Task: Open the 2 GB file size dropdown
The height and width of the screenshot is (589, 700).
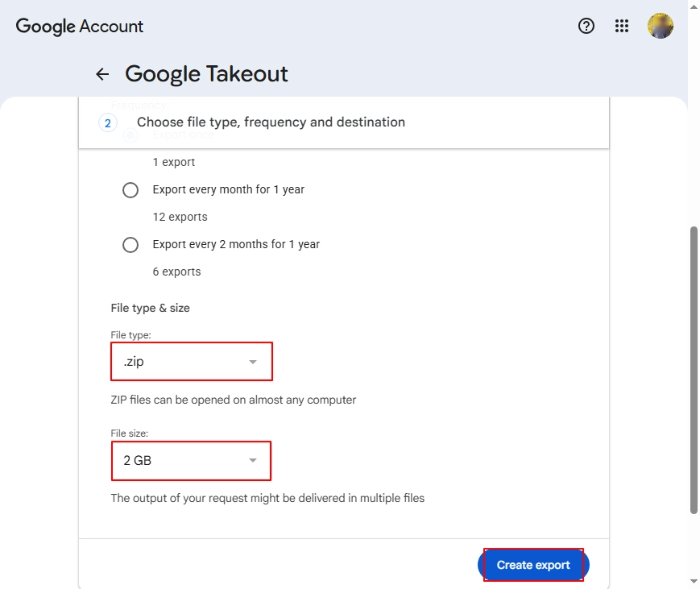Action: point(191,461)
